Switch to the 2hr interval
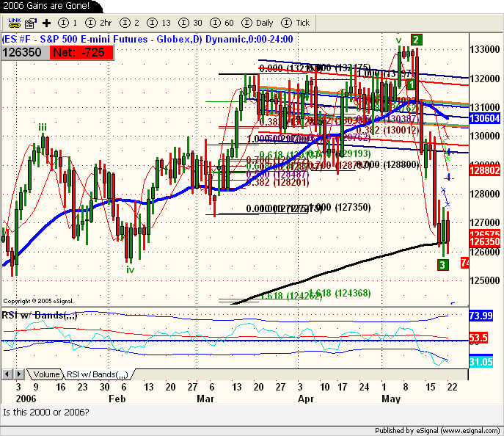Image resolution: width=504 pixels, height=436 pixels. [97, 23]
